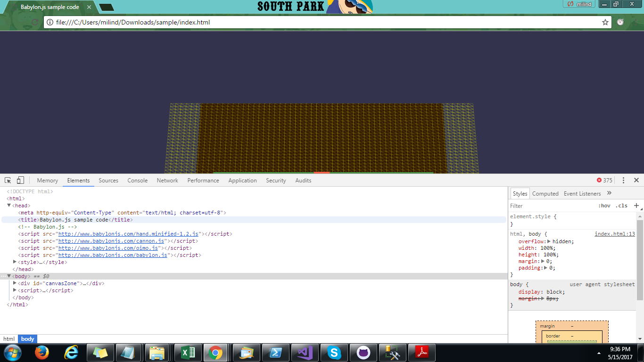Screen dimensions: 644x362
Task: Click the Styles pane vertical scrollbar
Action: (640, 259)
